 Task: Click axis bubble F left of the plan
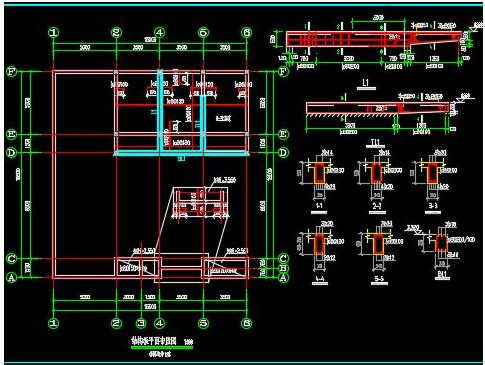click(11, 72)
